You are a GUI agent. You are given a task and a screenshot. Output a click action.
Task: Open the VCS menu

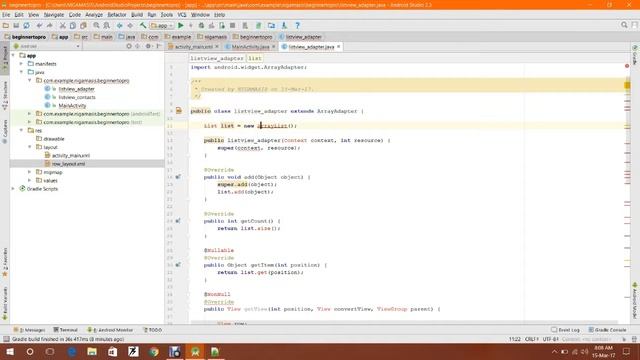(x=182, y=15)
